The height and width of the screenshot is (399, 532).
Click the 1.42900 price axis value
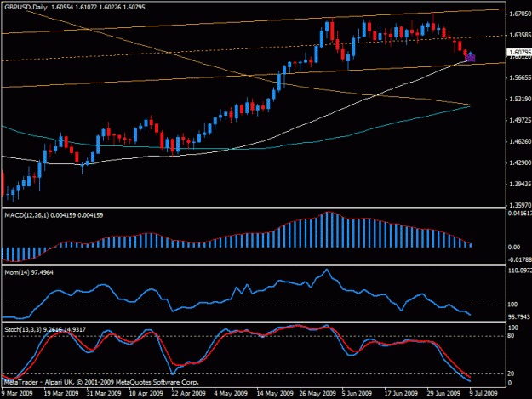[520, 162]
